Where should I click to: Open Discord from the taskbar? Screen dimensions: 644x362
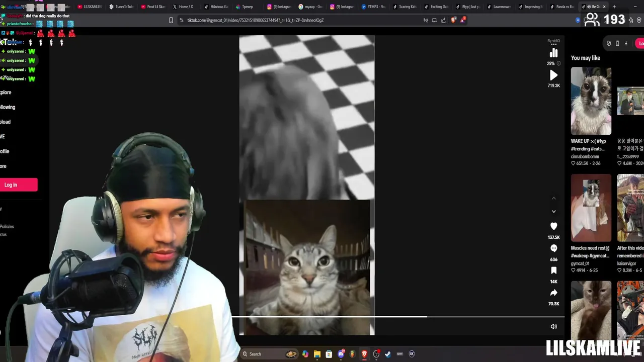coord(341,354)
